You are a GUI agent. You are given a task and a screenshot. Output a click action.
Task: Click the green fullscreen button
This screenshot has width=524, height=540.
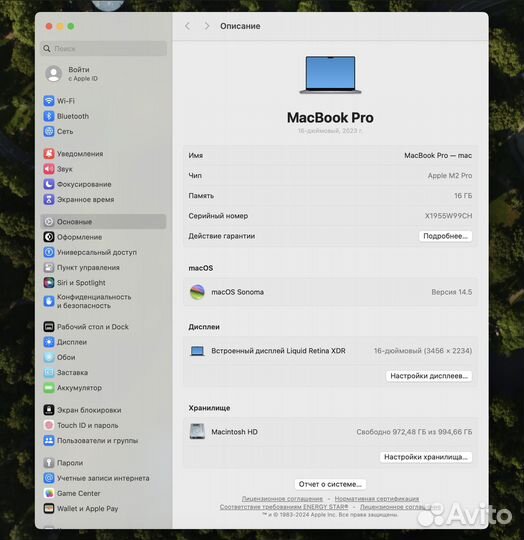(71, 26)
